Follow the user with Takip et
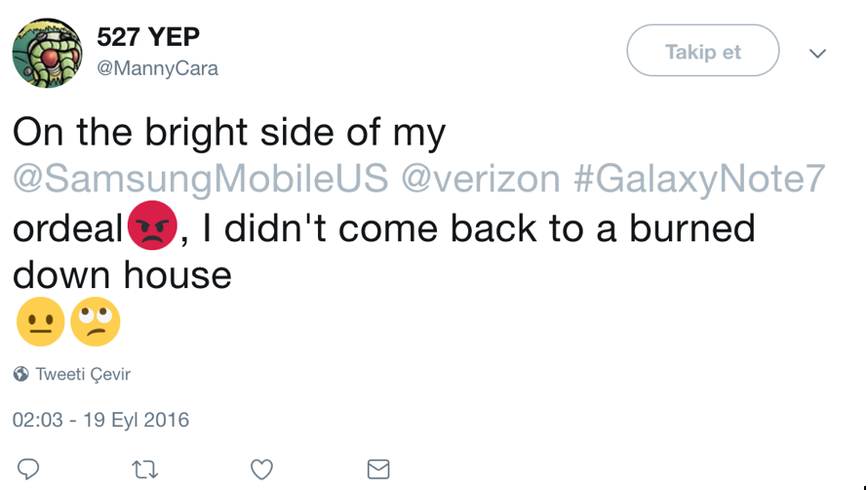Screen dimensions: 868x490 [x=703, y=51]
